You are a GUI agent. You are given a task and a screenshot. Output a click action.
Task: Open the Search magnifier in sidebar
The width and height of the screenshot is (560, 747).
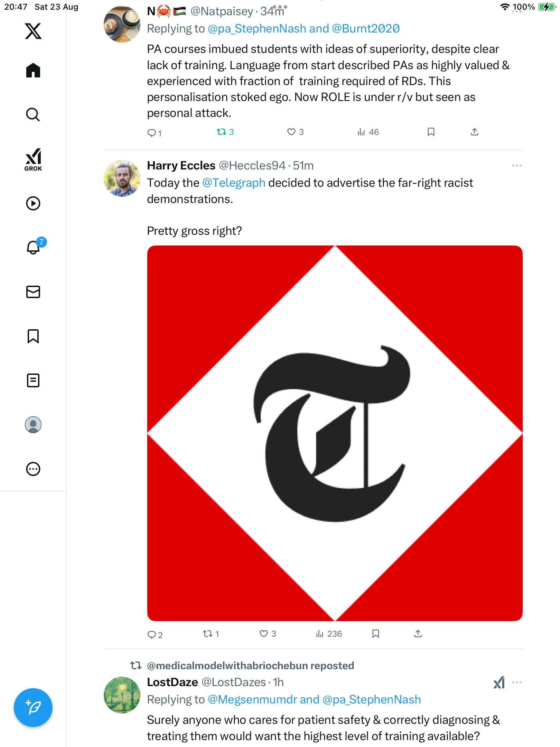pos(33,114)
